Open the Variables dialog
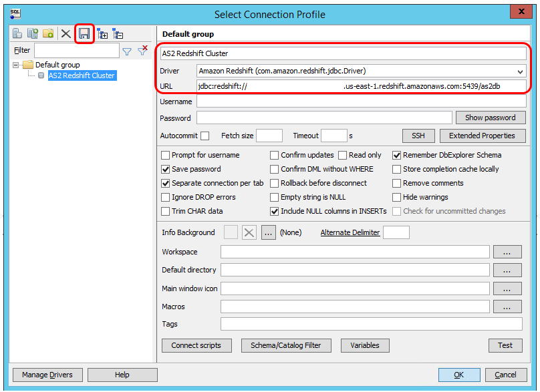The width and height of the screenshot is (540, 392). point(365,345)
